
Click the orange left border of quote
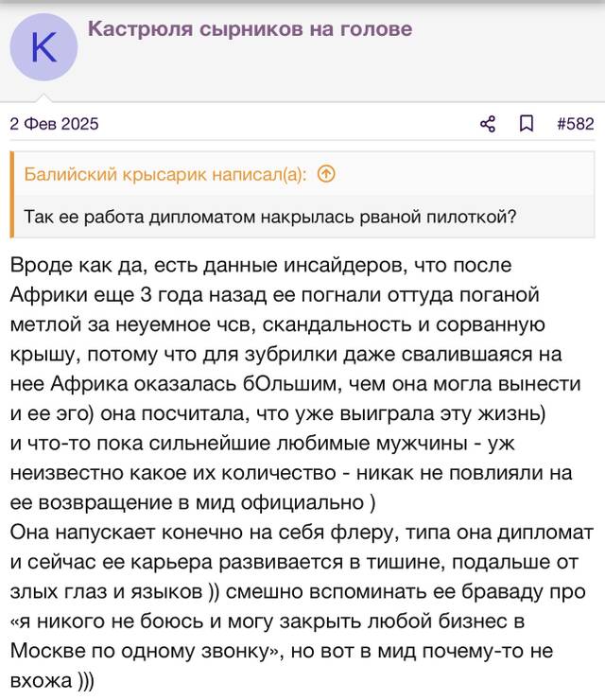(12, 195)
